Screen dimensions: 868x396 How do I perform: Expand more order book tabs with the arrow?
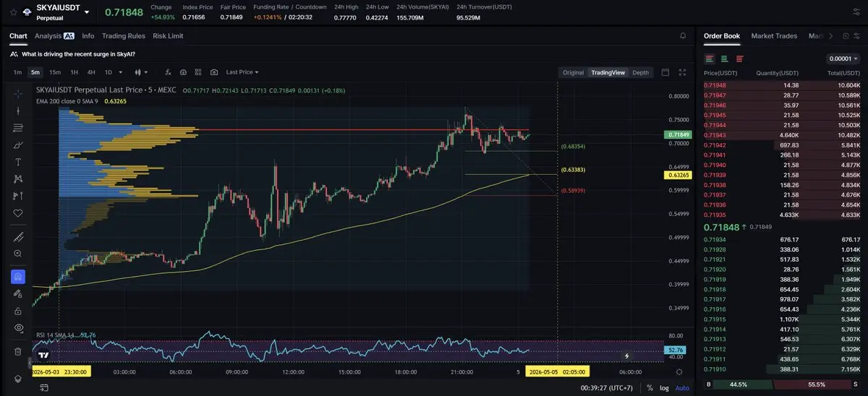[x=830, y=35]
